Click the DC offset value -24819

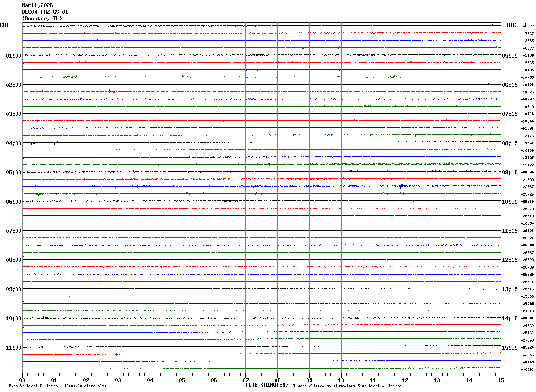(528, 311)
